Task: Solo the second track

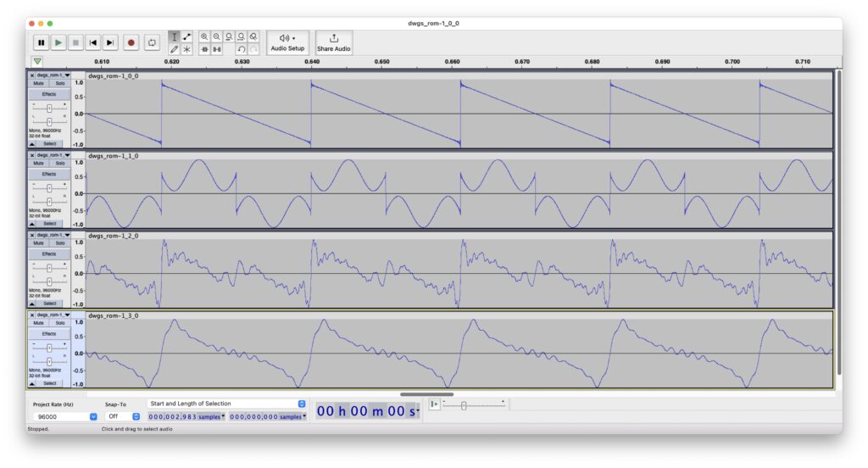Action: point(59,163)
